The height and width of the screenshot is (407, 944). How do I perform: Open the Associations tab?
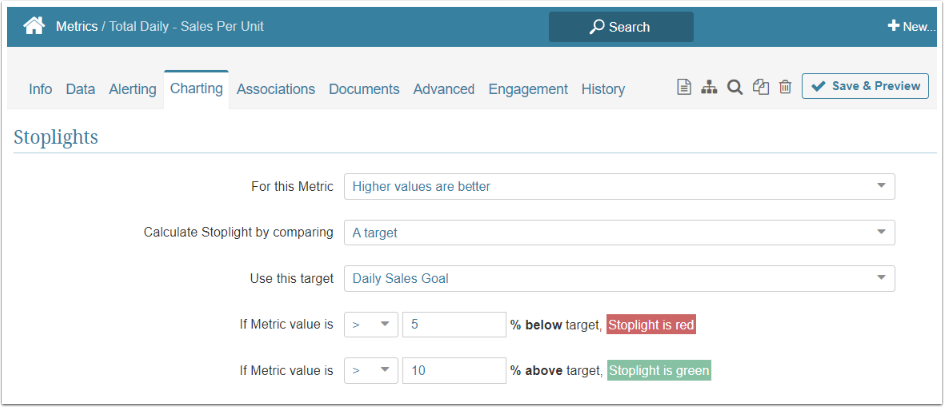(x=276, y=89)
